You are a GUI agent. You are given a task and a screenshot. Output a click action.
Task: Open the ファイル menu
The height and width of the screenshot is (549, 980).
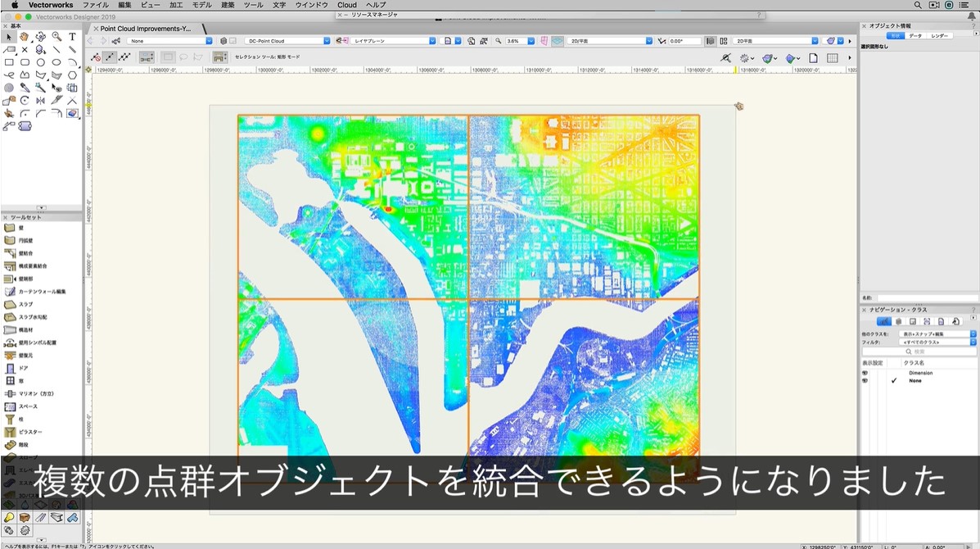coord(95,5)
